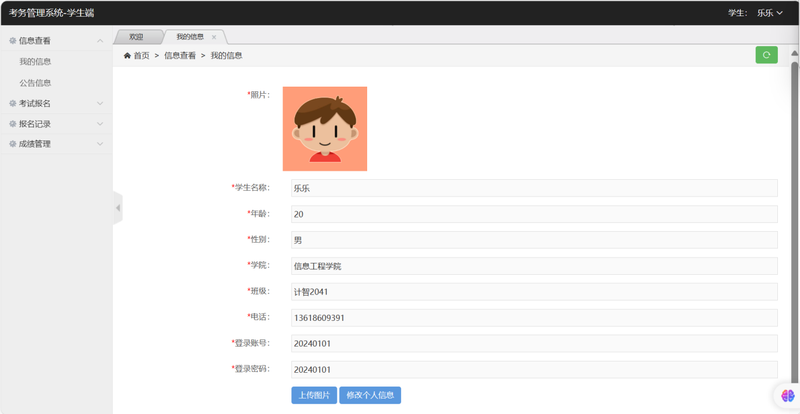
Task: Open 公告信息 in the sidebar
Action: click(35, 83)
